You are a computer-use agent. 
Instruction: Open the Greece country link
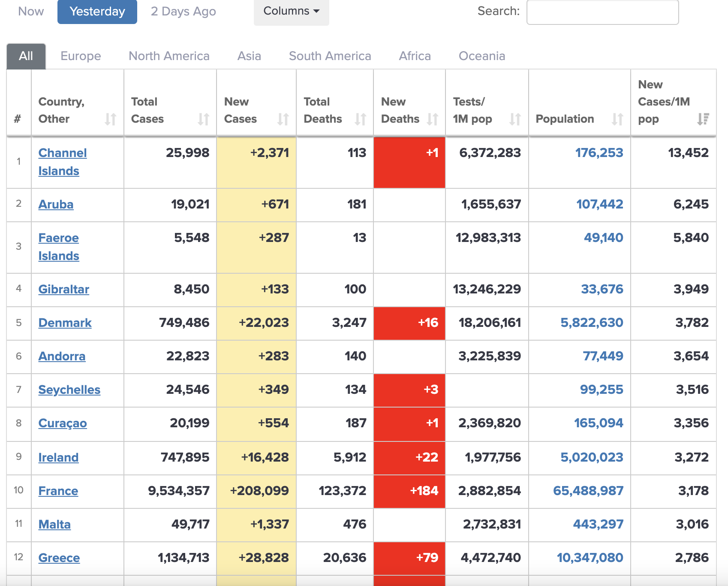[59, 558]
